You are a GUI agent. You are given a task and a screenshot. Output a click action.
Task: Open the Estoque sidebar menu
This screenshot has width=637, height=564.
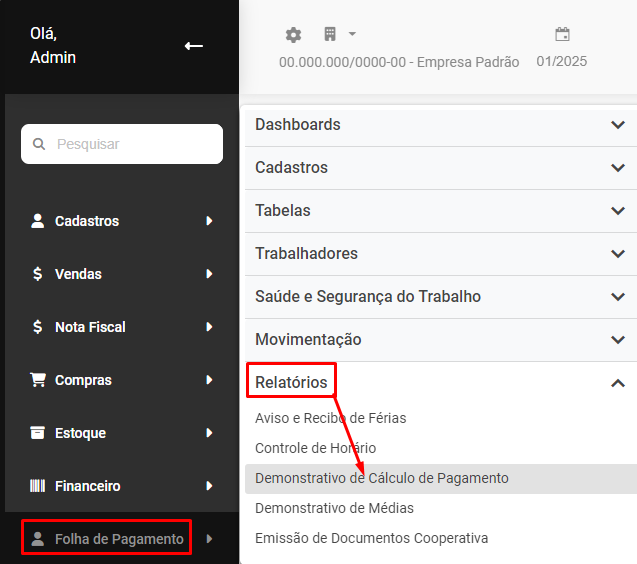(80, 433)
